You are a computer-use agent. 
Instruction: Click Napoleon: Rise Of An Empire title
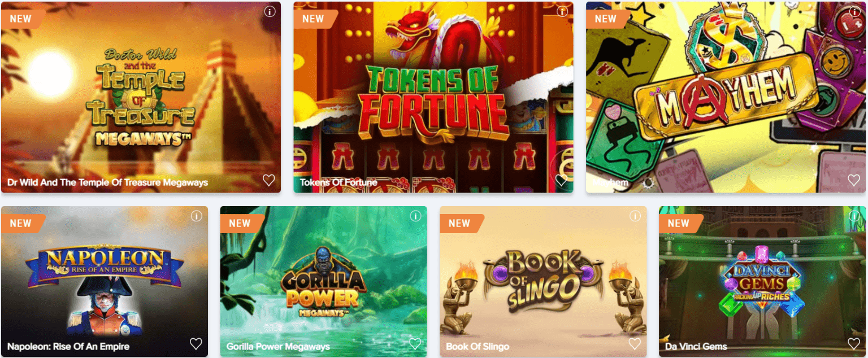pyautogui.click(x=68, y=347)
